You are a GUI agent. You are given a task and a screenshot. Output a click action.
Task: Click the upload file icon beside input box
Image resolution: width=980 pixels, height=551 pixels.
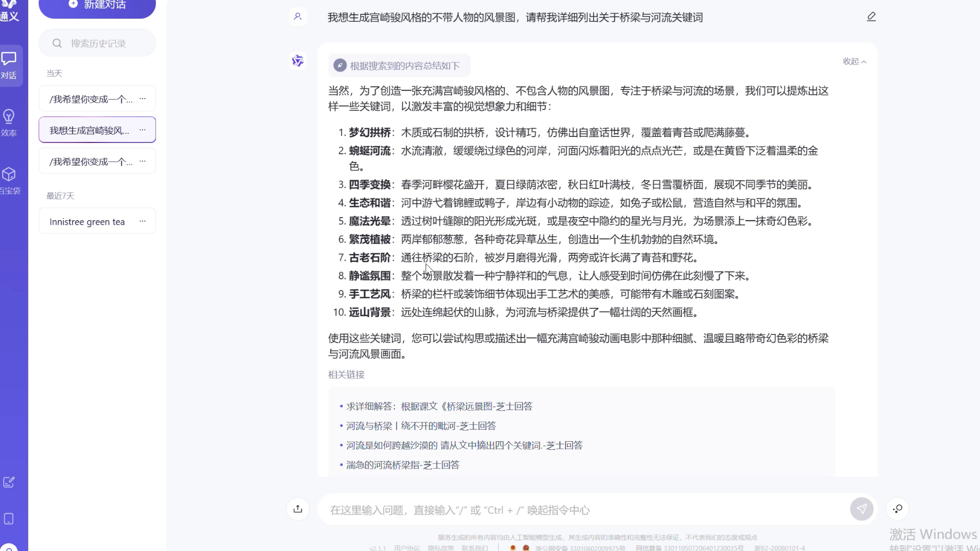point(298,509)
